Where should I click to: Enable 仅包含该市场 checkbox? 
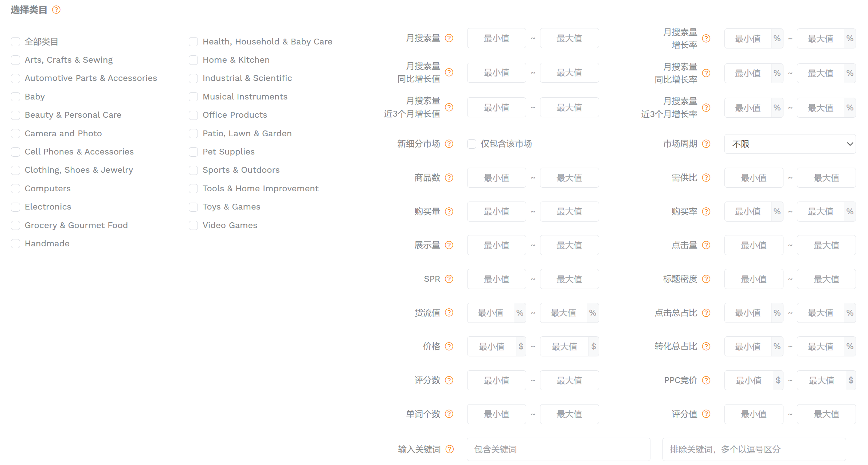(x=472, y=144)
